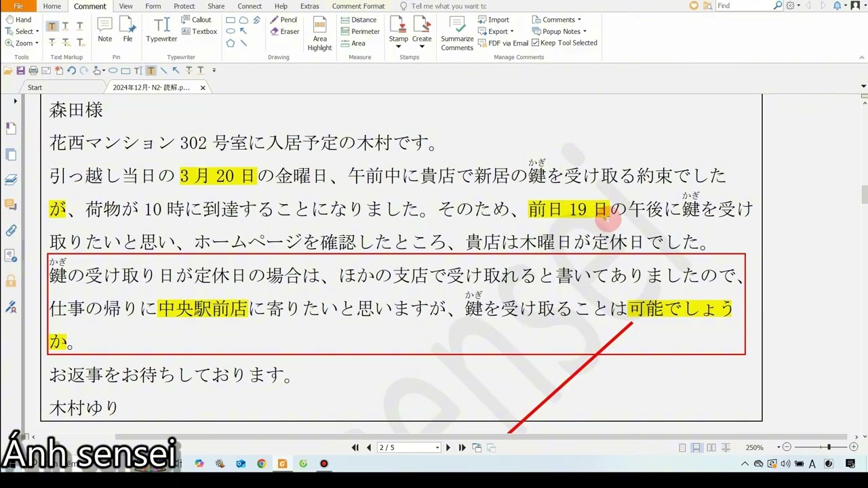Toggle the Keep Tool Selected checkbox

[535, 43]
